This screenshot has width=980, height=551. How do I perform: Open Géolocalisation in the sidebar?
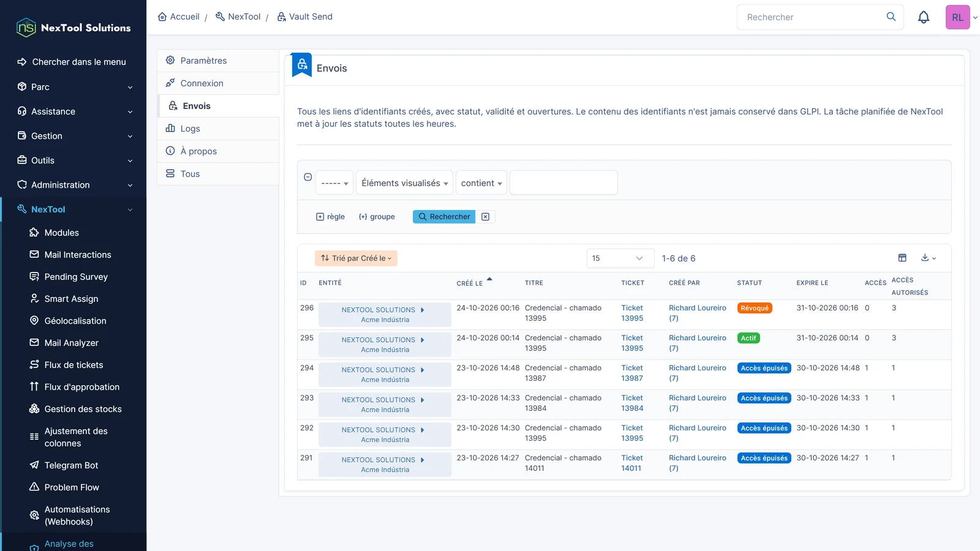coord(75,321)
